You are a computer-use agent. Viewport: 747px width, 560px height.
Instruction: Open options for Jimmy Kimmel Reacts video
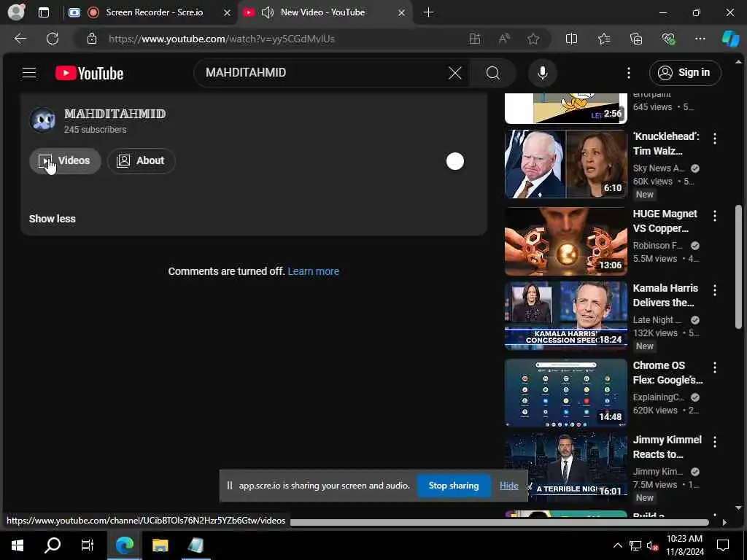click(715, 442)
